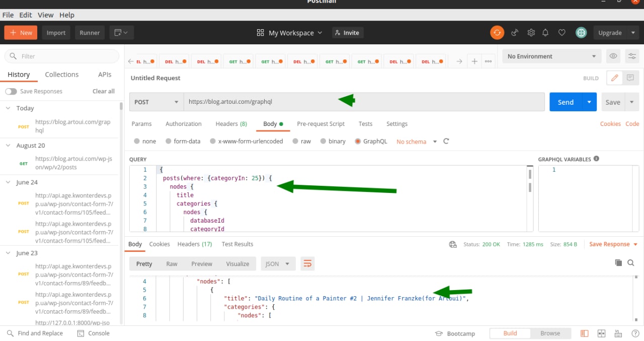Show GraphQL variables info icon
Viewport: 644px width, 341px height.
(x=596, y=159)
